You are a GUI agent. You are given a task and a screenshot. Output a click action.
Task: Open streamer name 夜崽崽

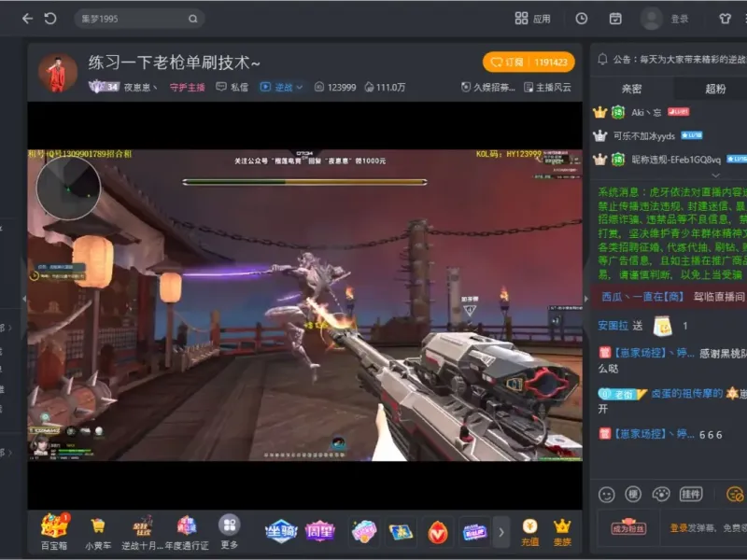[140, 87]
